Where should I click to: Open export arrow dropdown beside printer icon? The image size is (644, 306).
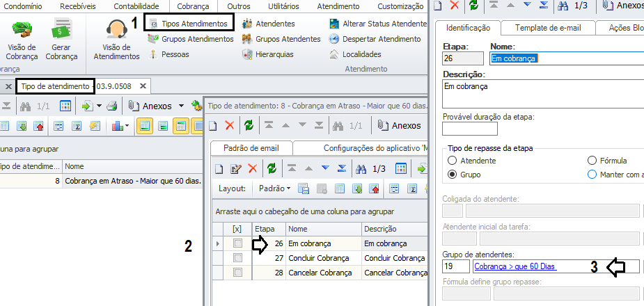100,106
